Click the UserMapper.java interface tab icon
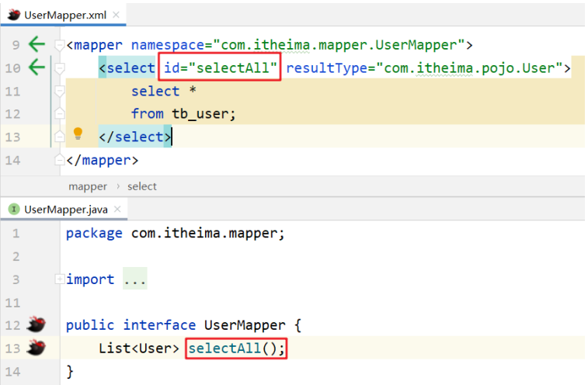Image resolution: width=588 pixels, height=385 pixels. (14, 209)
